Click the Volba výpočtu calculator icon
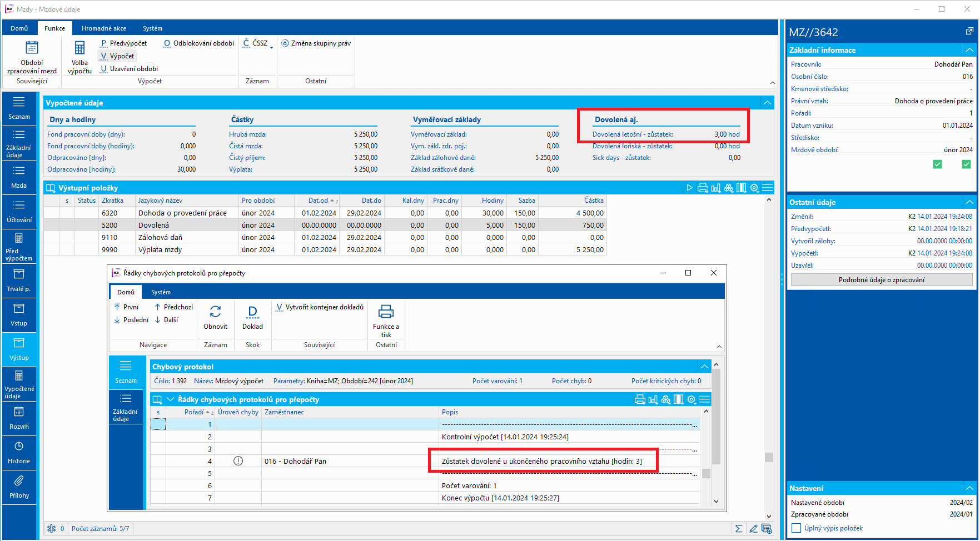Screen dimensions: 980x541 click(79, 48)
